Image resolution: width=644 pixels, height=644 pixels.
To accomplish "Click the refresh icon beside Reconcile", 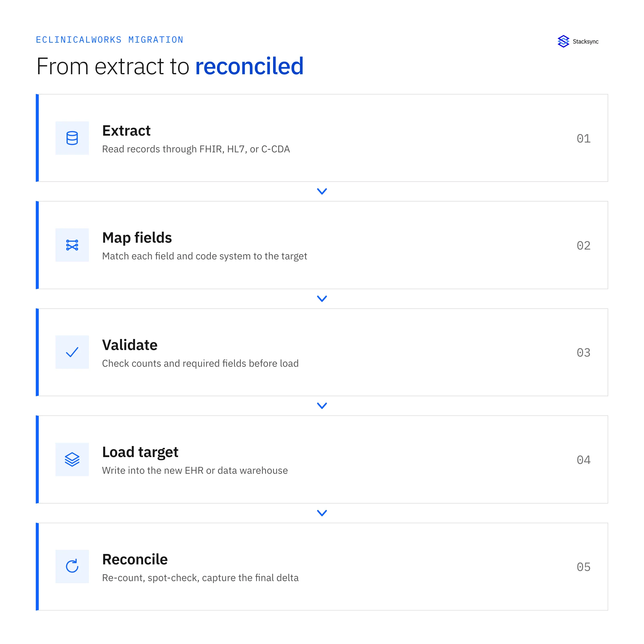I will (x=72, y=566).
